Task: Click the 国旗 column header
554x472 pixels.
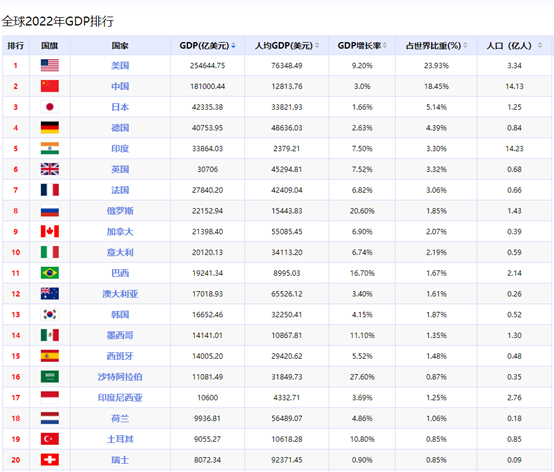Action: click(49, 46)
